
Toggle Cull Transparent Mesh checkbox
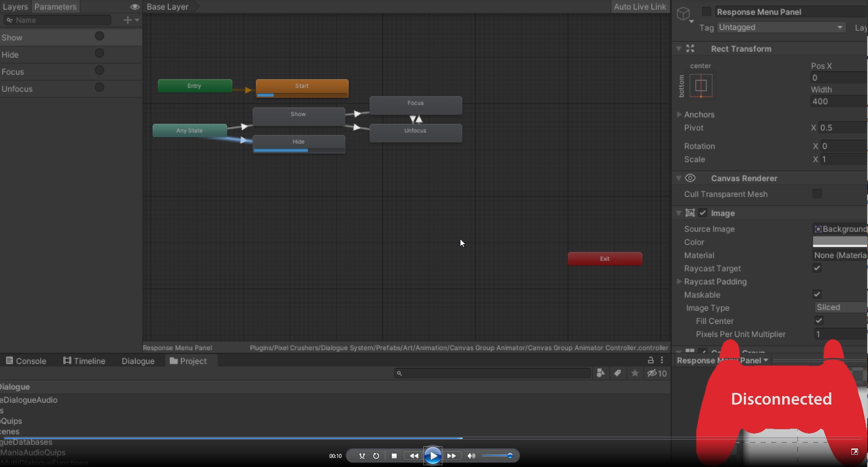click(817, 193)
